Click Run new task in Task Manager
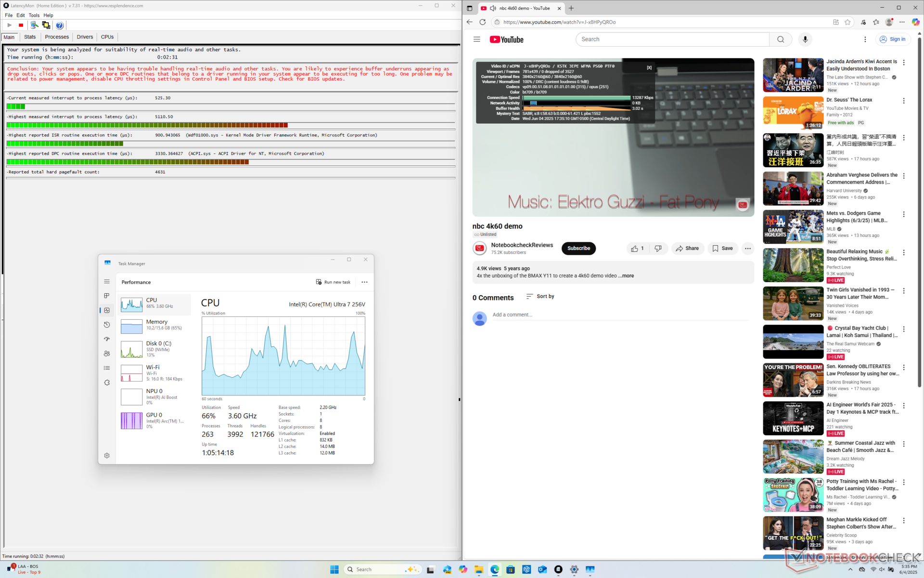This screenshot has width=924, height=578. tap(333, 282)
